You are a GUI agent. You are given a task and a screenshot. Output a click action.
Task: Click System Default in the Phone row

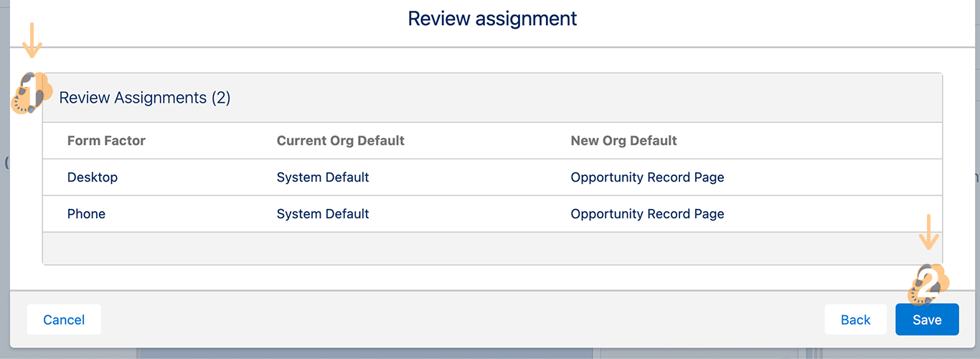click(323, 214)
